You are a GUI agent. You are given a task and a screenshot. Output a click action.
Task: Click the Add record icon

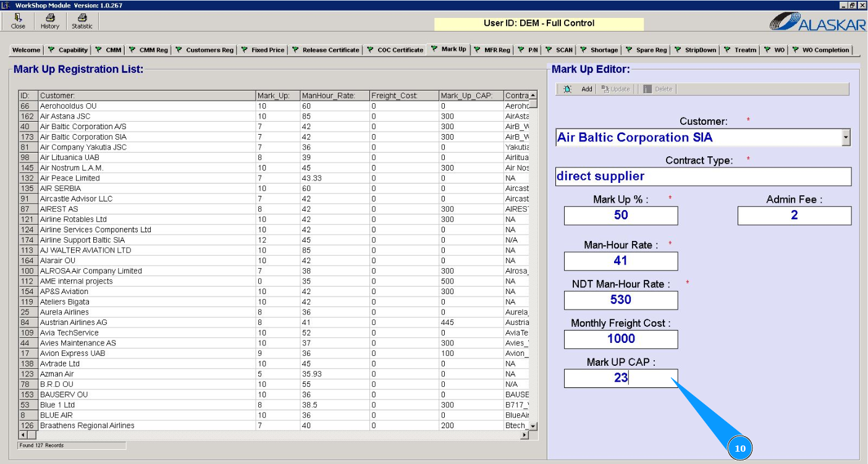pyautogui.click(x=568, y=89)
